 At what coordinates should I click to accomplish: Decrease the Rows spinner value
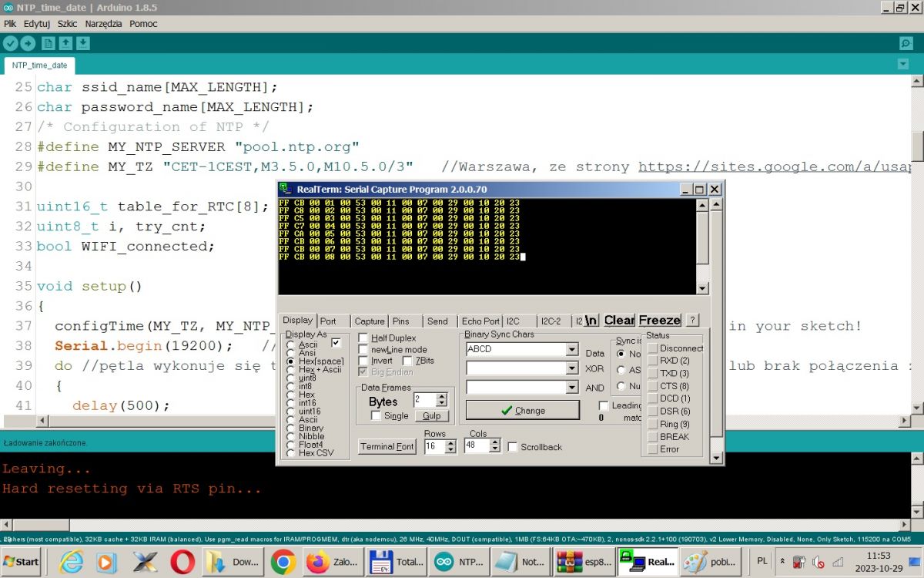[x=451, y=449]
